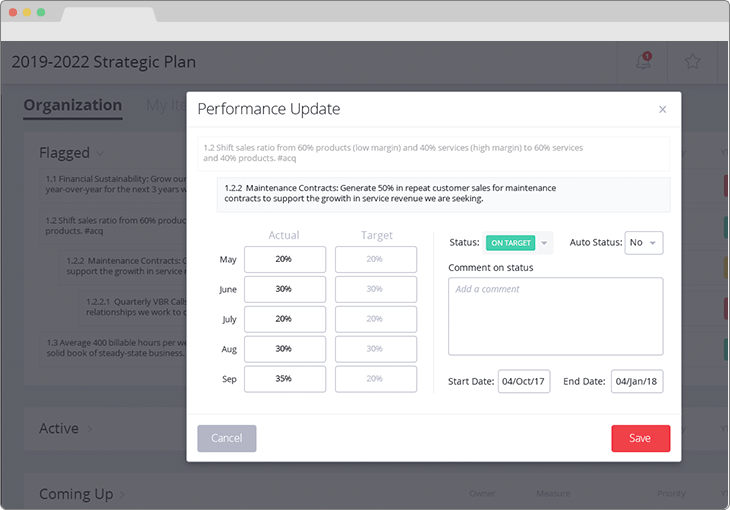Click the July Target value field
730x510 pixels.
pyautogui.click(x=376, y=319)
